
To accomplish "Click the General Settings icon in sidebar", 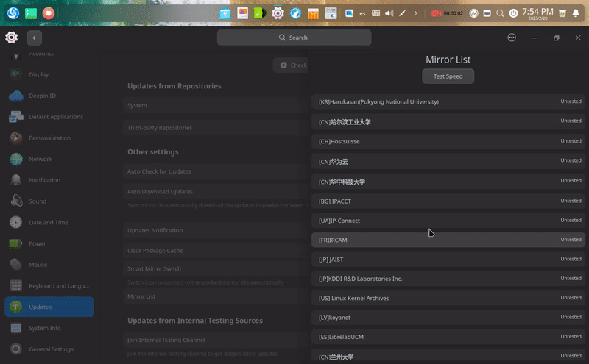I will point(15,349).
